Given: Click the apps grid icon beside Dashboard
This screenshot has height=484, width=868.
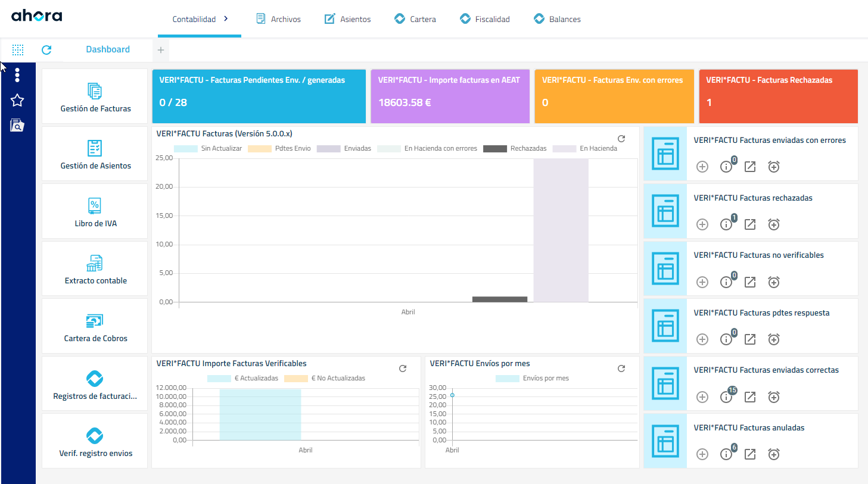Looking at the screenshot, I should pyautogui.click(x=18, y=50).
